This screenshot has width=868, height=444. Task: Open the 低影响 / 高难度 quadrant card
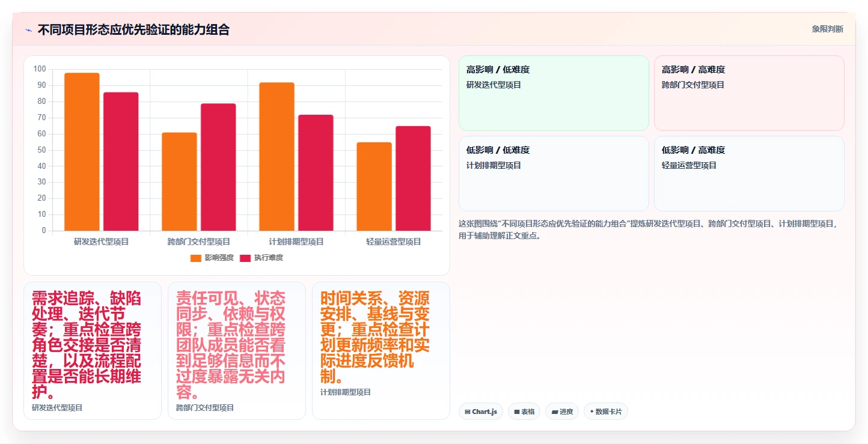(749, 174)
